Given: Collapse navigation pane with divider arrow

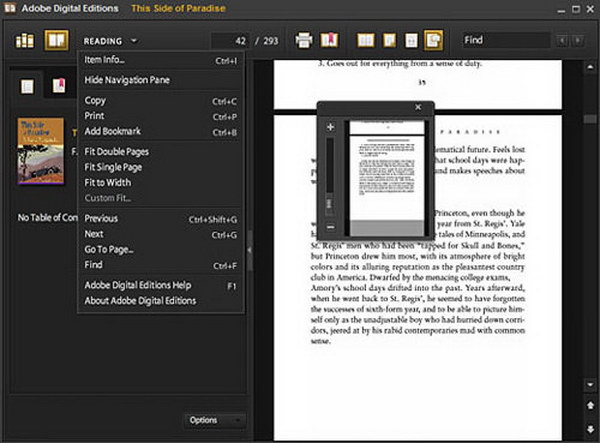Looking at the screenshot, I should 249,250.
